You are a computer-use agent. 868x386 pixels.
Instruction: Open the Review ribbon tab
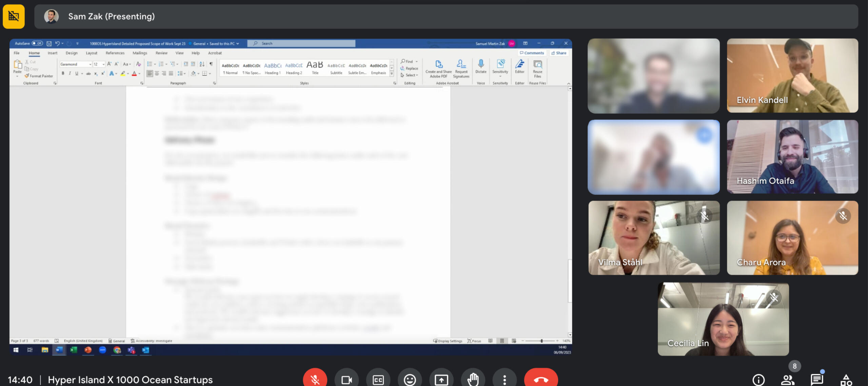[x=161, y=53]
